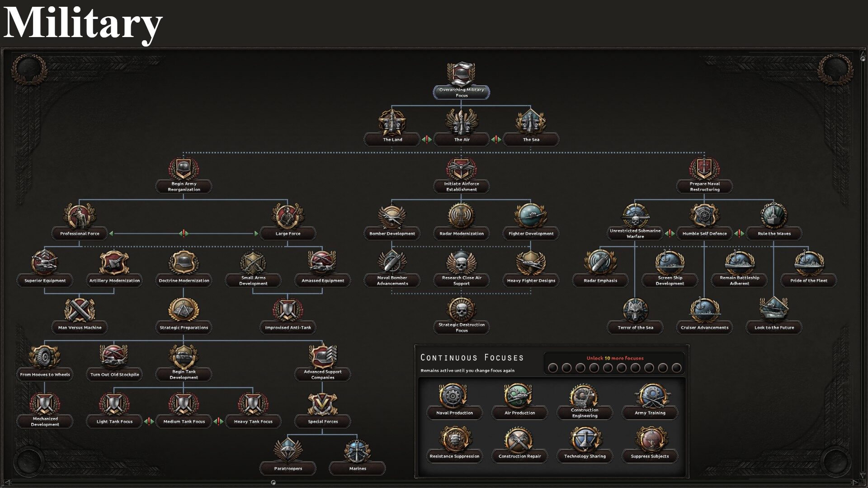Select Large Force focus icon
868x488 pixels.
[x=288, y=216]
